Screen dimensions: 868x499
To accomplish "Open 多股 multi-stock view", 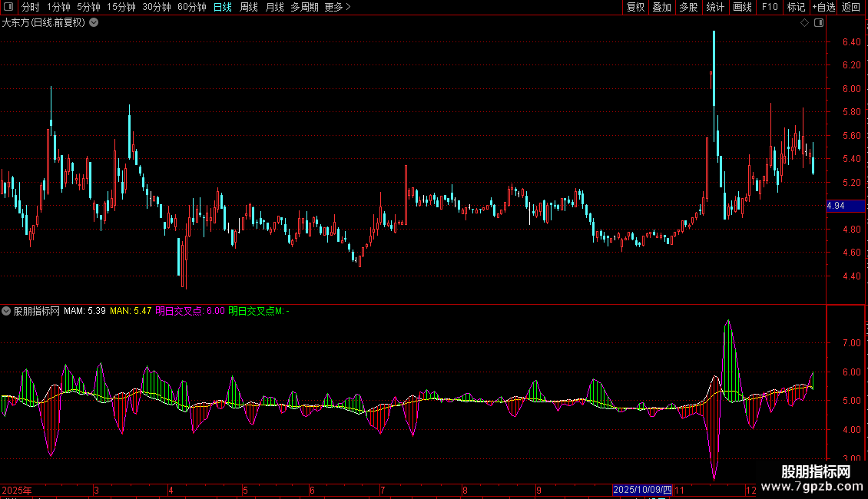I will click(x=688, y=7).
